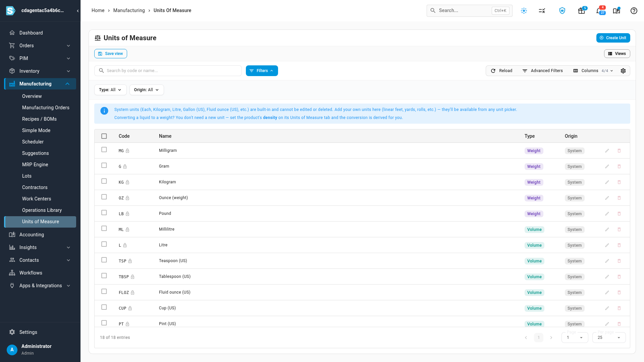Open the Columns 4/4 dropdown

pos(593,71)
